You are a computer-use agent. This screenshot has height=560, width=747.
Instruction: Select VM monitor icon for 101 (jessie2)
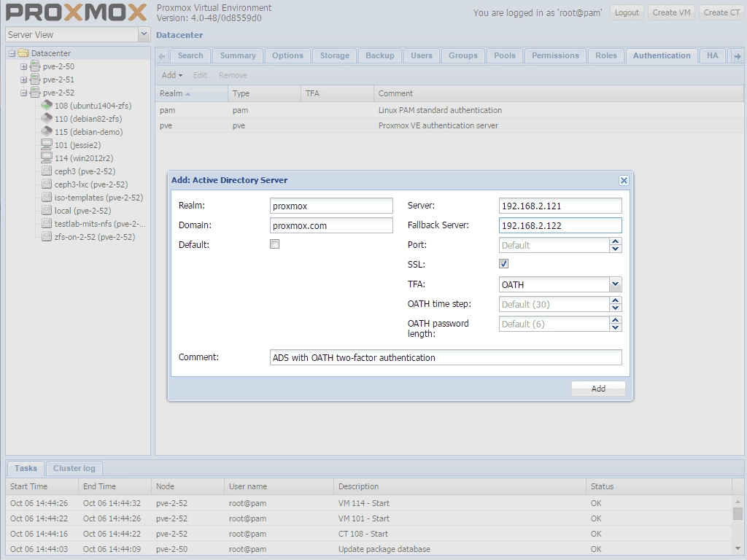coord(47,145)
